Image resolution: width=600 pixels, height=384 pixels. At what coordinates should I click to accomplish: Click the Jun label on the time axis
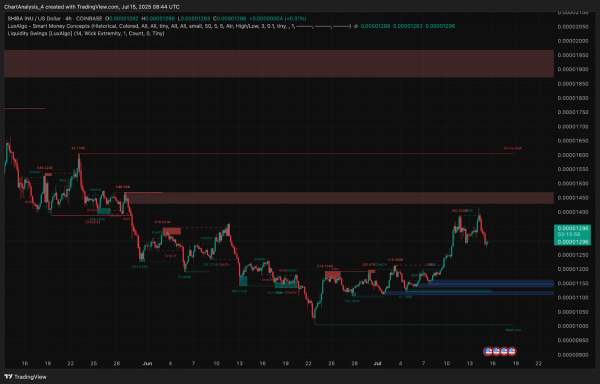tap(147, 363)
